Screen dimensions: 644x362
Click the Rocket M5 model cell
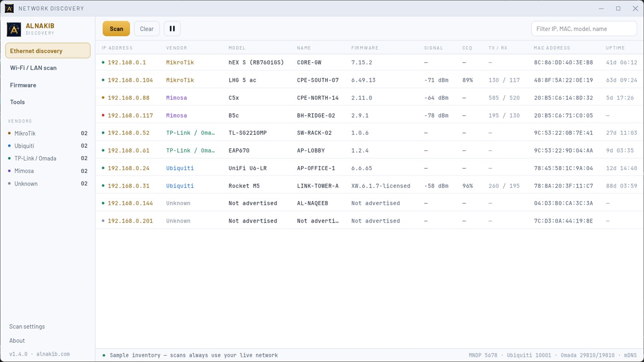tap(244, 186)
